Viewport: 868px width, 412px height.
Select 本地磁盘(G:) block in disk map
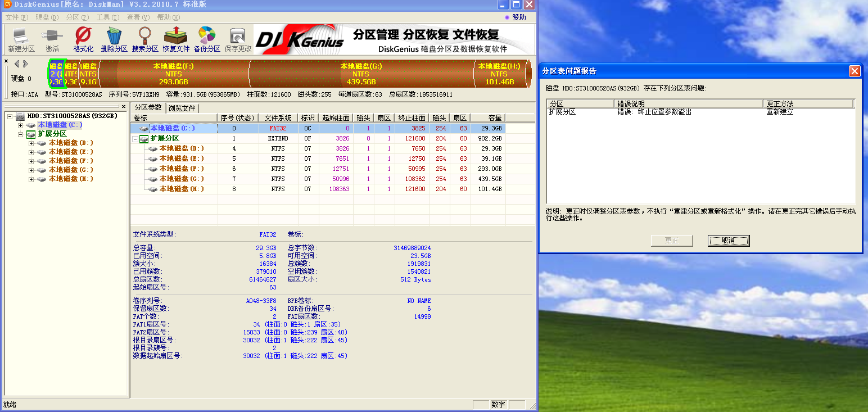[x=361, y=74]
